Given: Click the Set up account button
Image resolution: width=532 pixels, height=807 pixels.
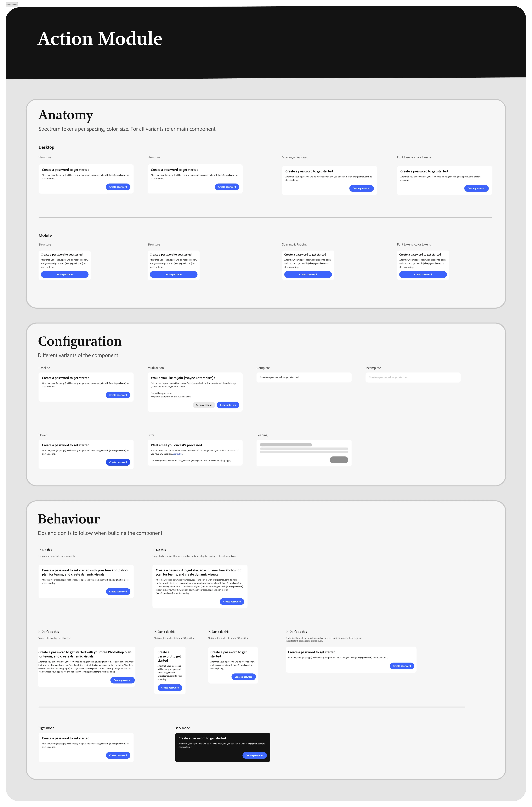Looking at the screenshot, I should (204, 405).
